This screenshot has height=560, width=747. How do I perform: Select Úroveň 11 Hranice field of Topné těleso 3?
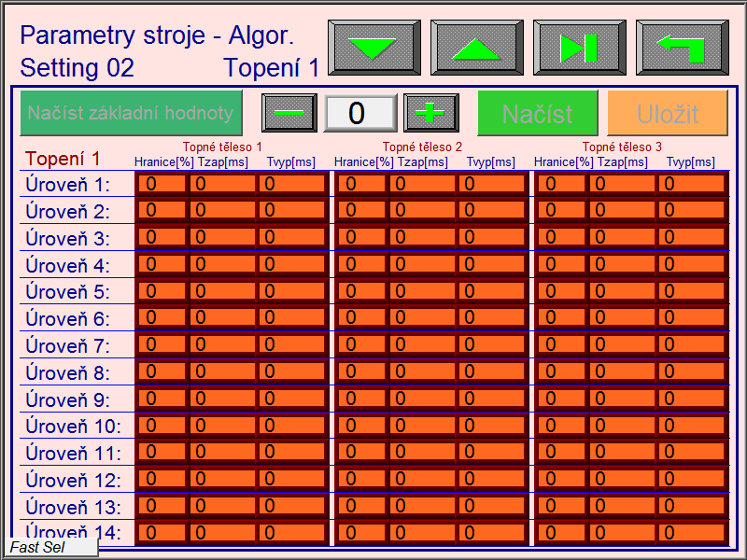tap(561, 454)
